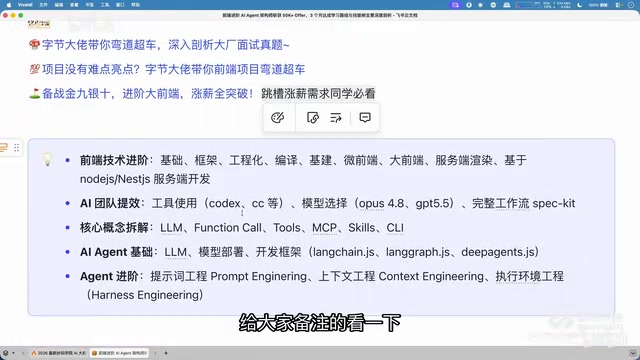The height and width of the screenshot is (360, 640).
Task: Click the text (Harness Engineering)
Action: tap(145, 295)
